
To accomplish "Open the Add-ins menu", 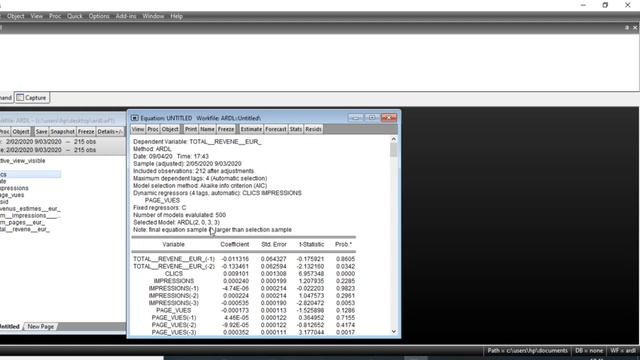I will [126, 16].
